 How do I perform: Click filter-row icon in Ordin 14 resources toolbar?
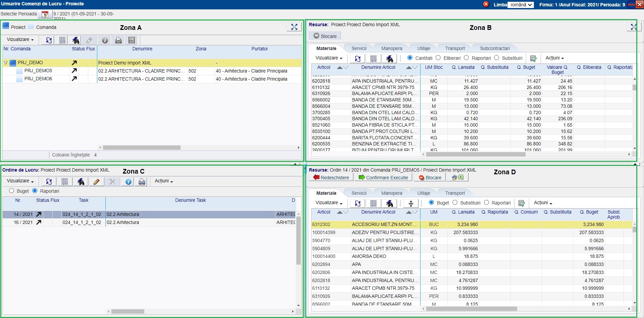pyautogui.click(x=373, y=203)
